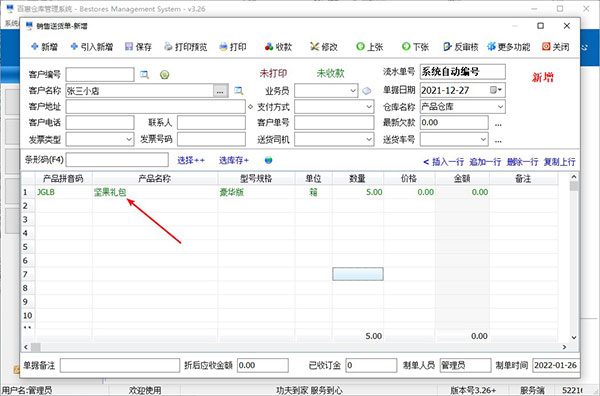Click the 客户编号 input field

pos(100,75)
